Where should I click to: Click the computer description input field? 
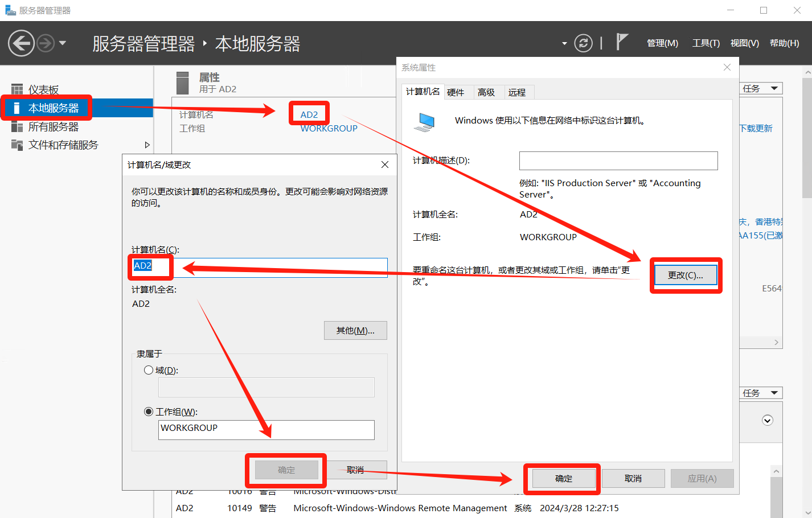coord(618,161)
